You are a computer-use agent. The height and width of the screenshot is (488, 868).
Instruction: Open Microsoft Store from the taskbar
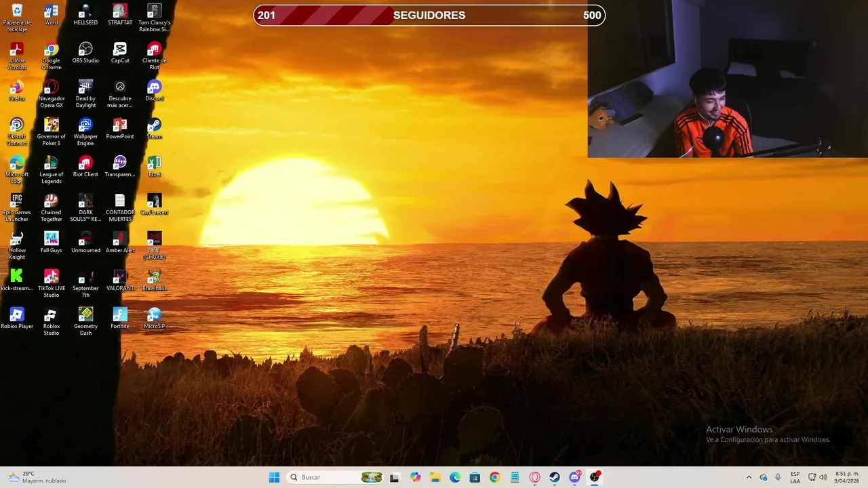click(x=475, y=477)
